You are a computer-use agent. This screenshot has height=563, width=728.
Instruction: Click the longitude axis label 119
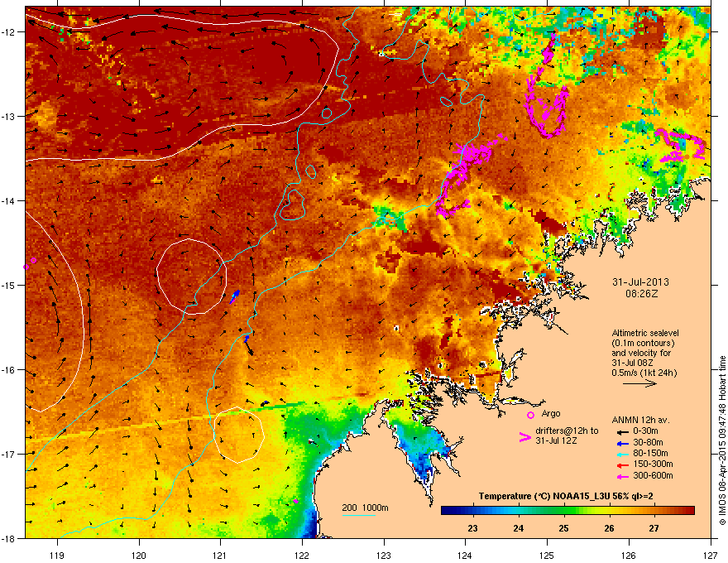pyautogui.click(x=57, y=555)
